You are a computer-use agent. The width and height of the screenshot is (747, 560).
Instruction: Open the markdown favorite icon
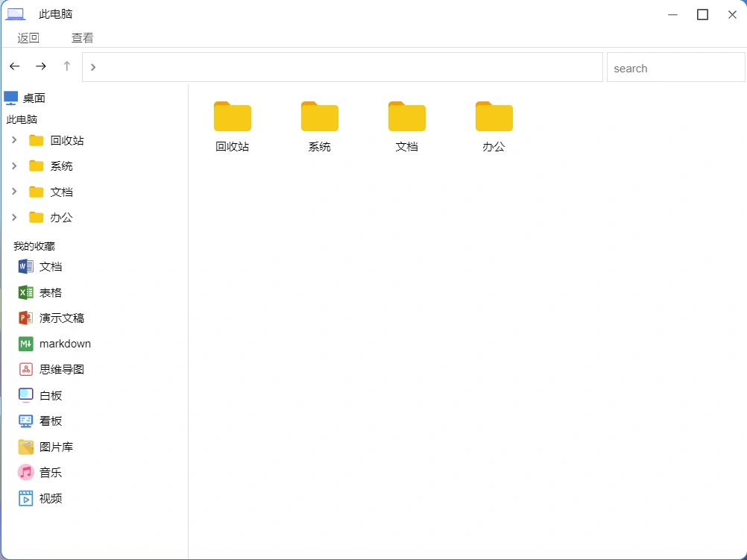[x=26, y=344]
